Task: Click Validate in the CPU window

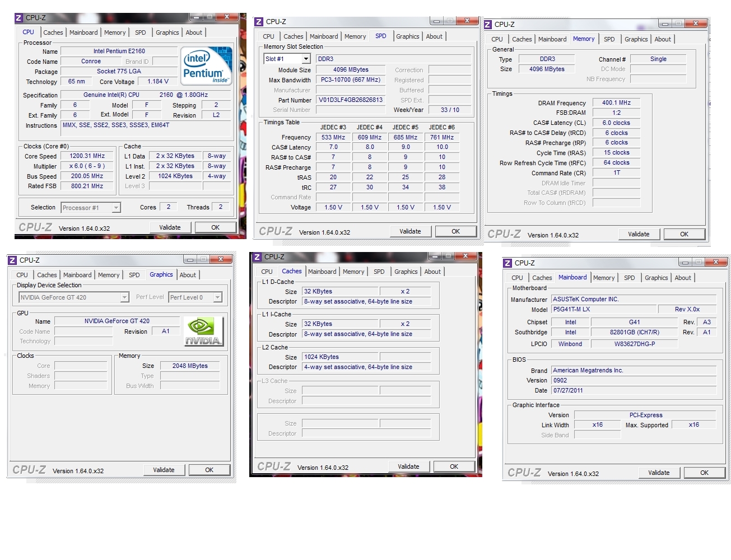Action: [x=170, y=227]
